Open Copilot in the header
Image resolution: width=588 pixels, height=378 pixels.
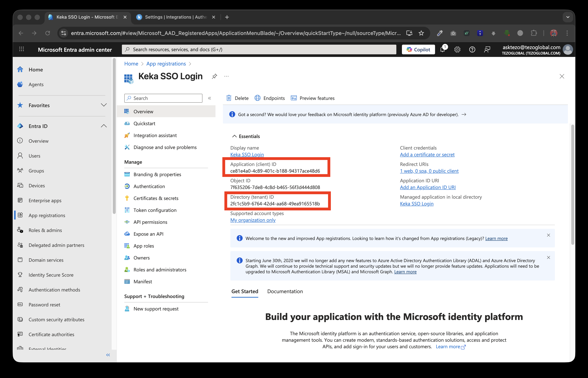[418, 50]
